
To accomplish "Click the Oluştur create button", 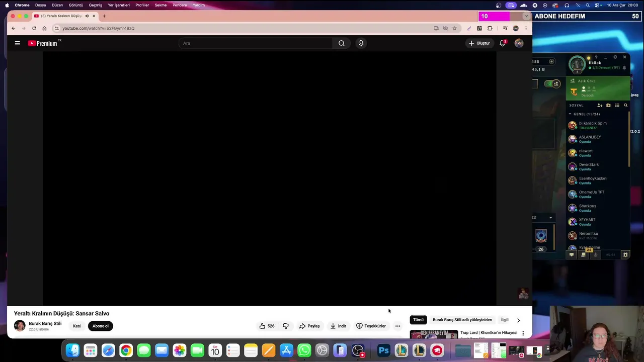I will click(479, 43).
